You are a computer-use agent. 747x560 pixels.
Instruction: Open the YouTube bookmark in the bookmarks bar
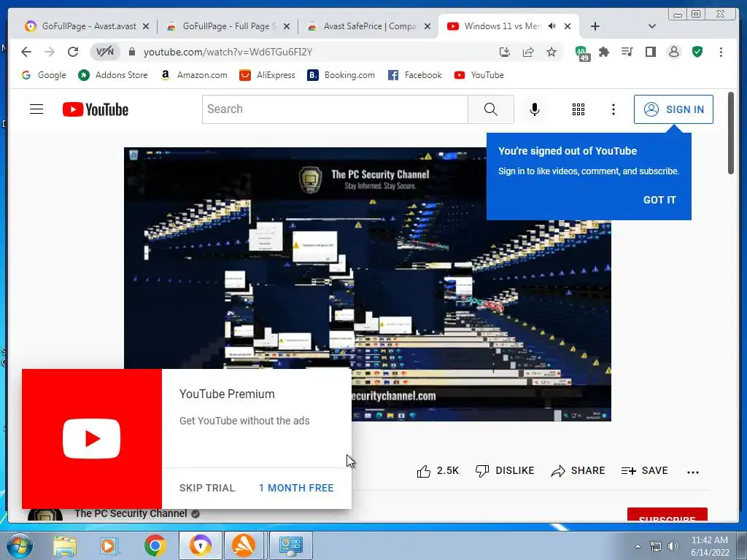[479, 75]
